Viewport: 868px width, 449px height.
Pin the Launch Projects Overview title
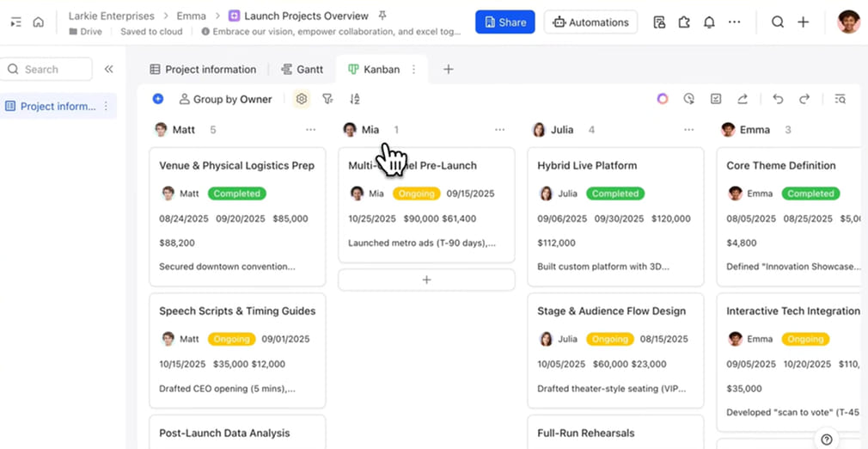[382, 15]
